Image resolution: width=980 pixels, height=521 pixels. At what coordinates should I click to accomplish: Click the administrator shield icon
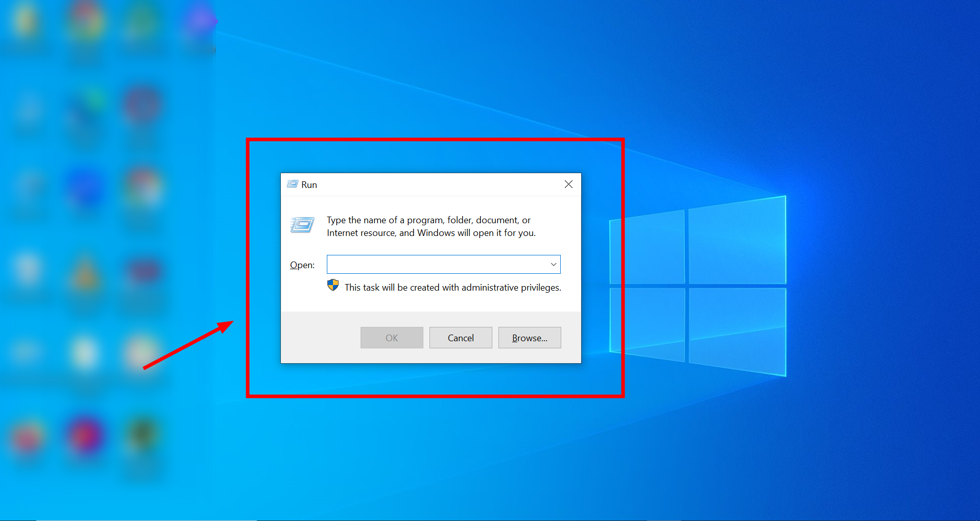[333, 285]
